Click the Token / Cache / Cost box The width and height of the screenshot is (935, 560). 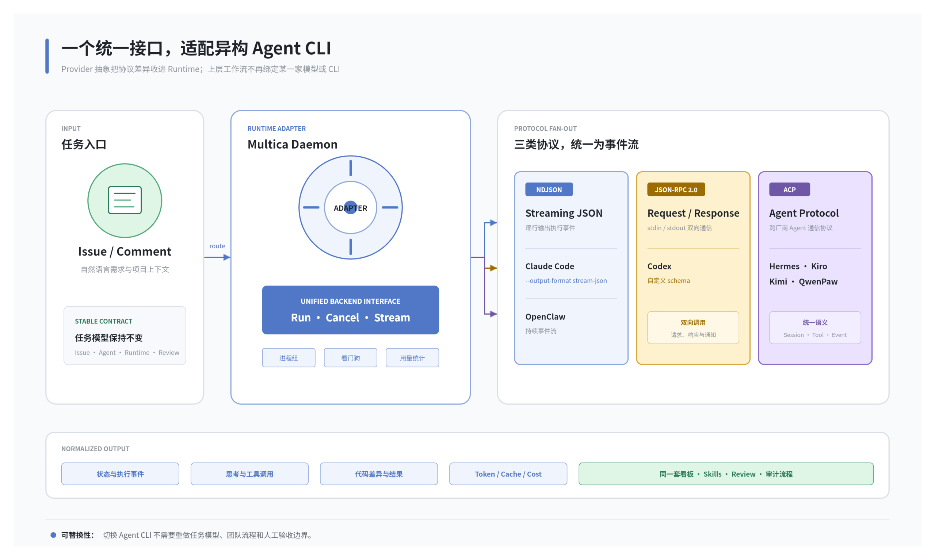(508, 474)
